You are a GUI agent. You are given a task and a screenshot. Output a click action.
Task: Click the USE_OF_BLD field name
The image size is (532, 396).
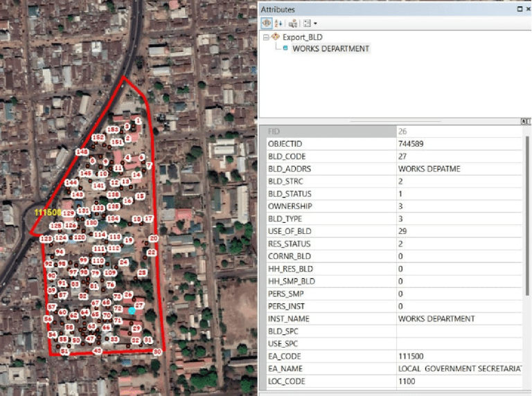tap(290, 231)
